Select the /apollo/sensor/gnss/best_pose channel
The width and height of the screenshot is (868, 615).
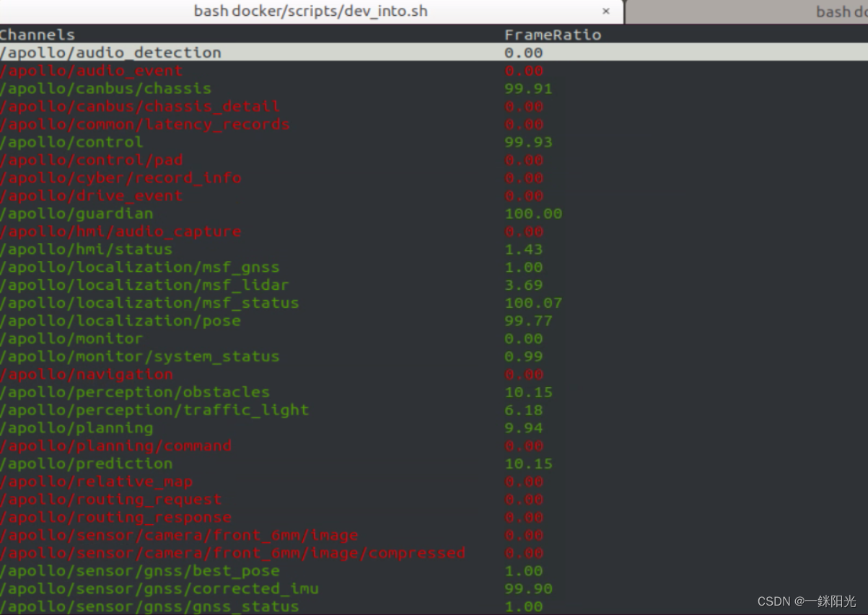tap(140, 571)
